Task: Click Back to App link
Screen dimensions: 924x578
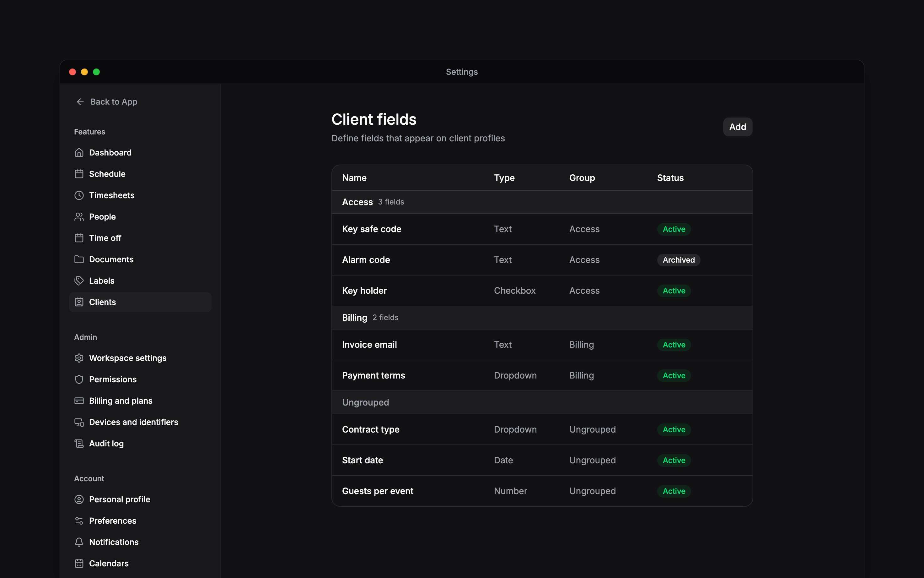Action: (106, 102)
